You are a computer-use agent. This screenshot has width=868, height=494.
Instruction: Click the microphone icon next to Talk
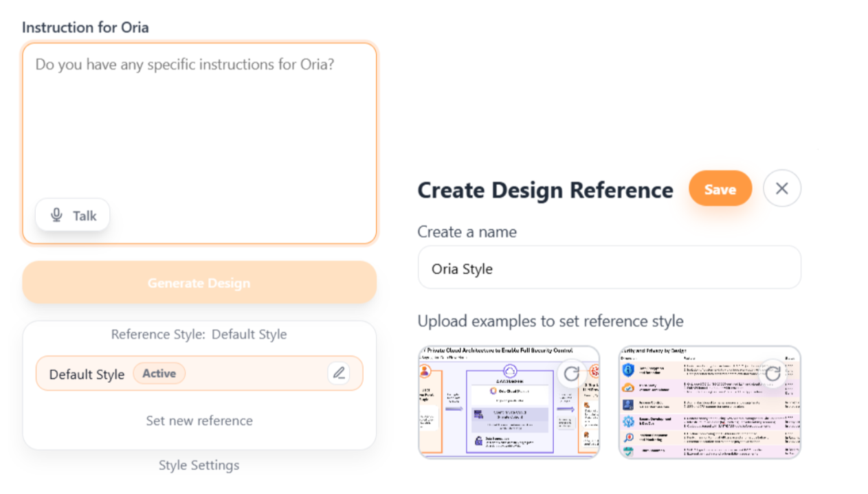(x=57, y=214)
